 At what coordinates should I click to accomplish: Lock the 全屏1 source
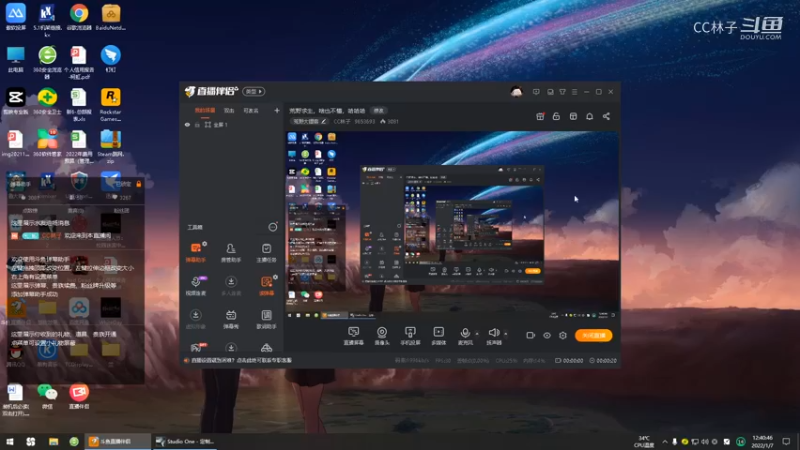pos(197,125)
